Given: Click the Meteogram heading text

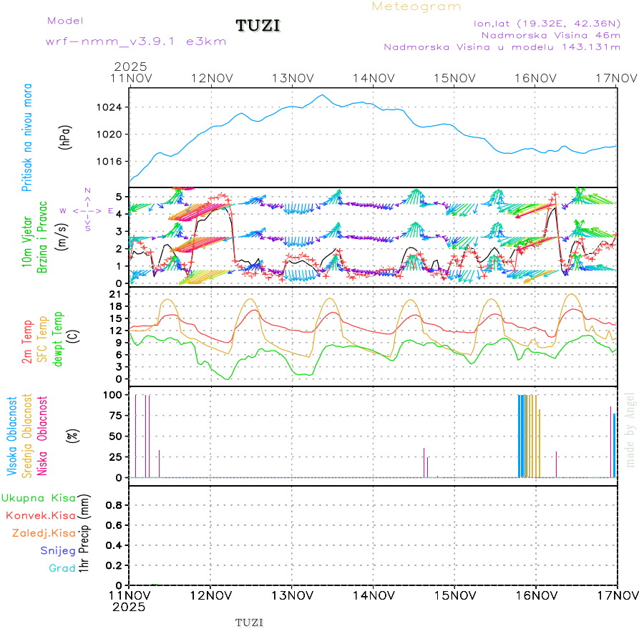Looking at the screenshot, I should tap(416, 6).
